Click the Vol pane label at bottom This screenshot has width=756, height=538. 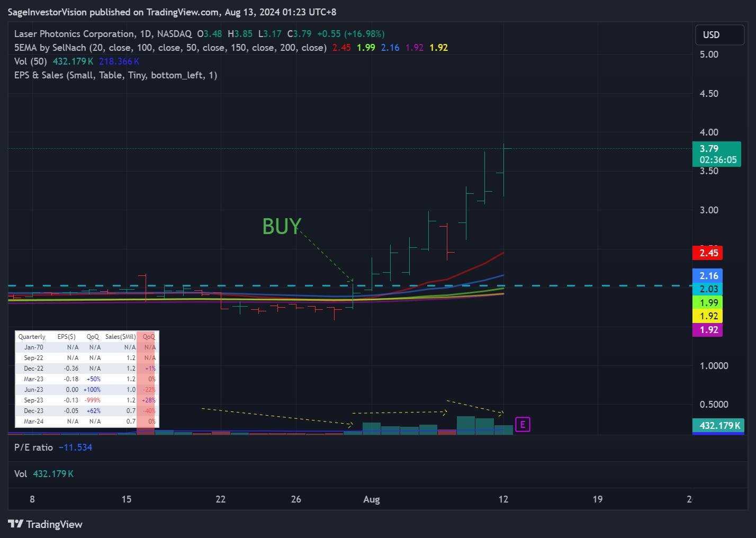click(21, 474)
